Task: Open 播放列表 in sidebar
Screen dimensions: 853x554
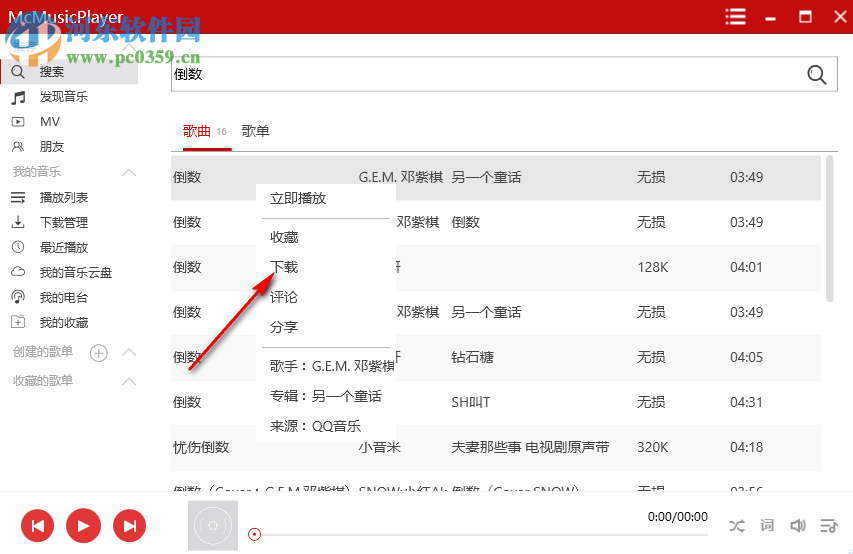Action: pyautogui.click(x=64, y=198)
